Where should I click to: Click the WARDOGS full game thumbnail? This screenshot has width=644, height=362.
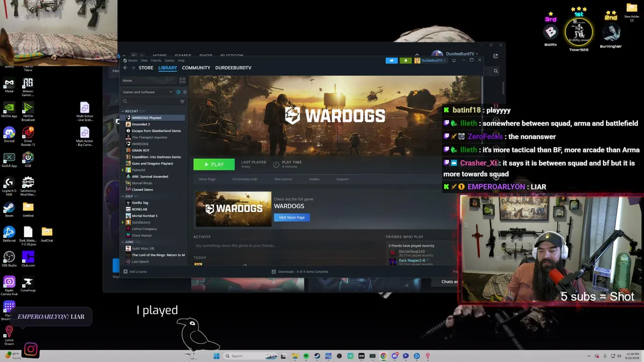[233, 209]
